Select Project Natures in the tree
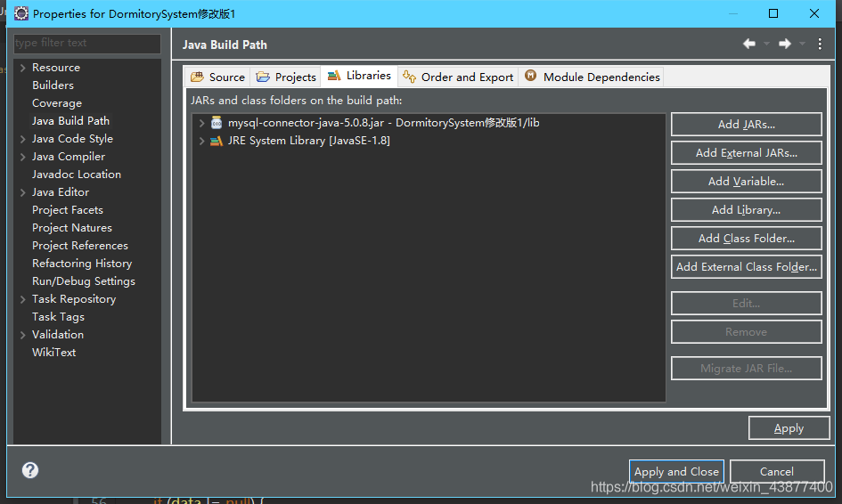Image resolution: width=842 pixels, height=504 pixels. tap(72, 228)
